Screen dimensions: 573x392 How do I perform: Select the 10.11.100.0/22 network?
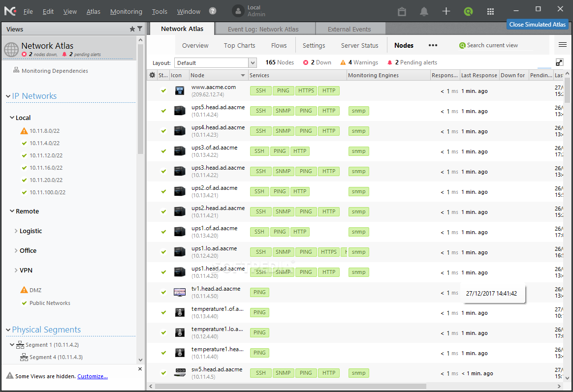48,192
